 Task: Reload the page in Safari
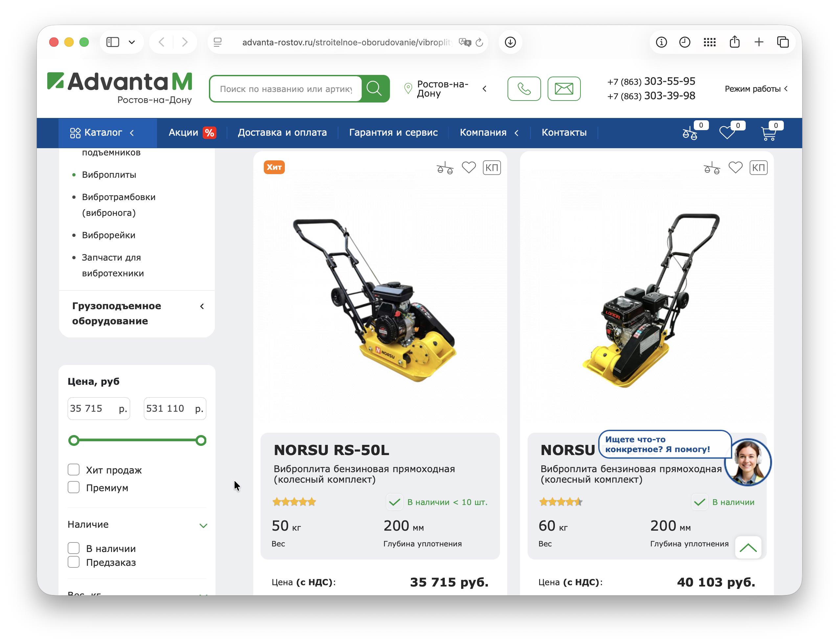479,42
